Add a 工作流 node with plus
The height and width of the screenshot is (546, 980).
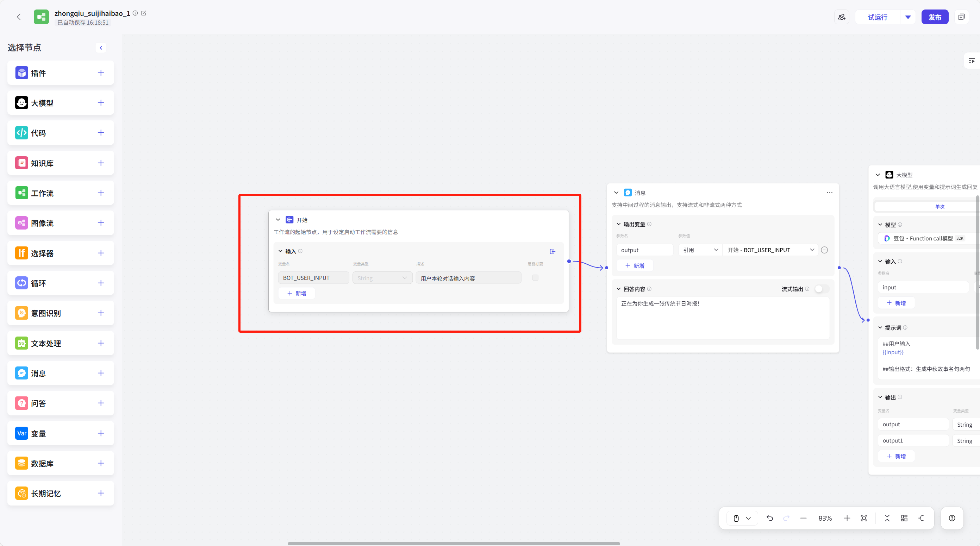pyautogui.click(x=101, y=193)
